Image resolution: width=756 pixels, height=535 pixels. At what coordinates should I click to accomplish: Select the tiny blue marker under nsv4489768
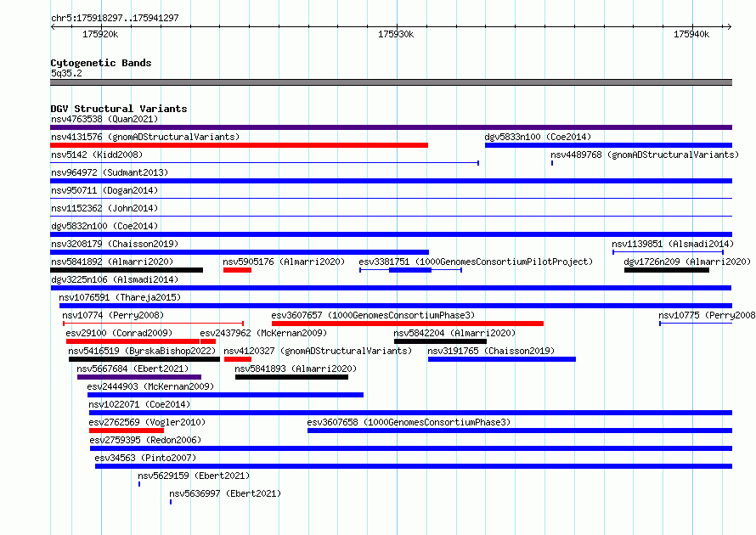[x=552, y=163]
